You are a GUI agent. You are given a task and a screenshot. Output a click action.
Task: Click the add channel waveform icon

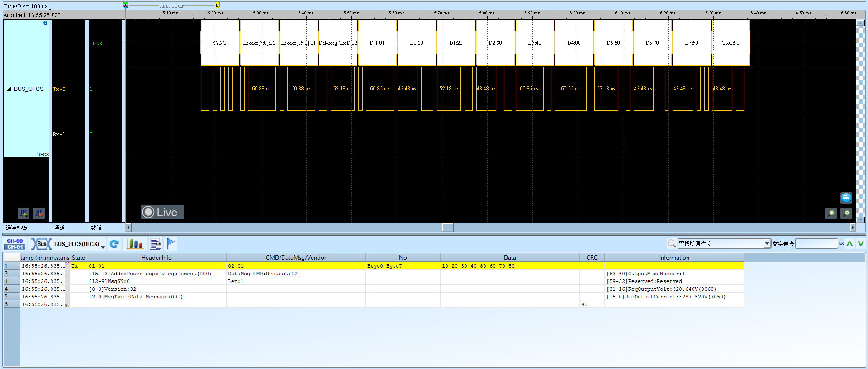pyautogui.click(x=24, y=213)
